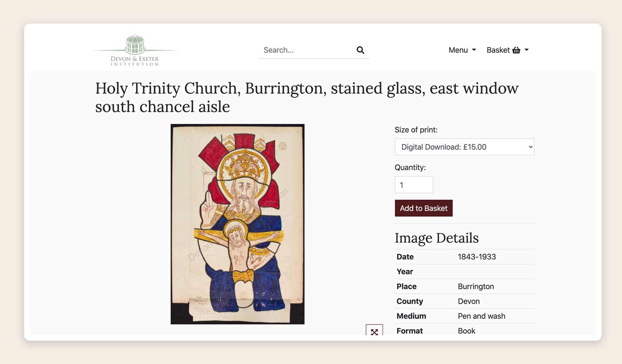This screenshot has height=364, width=622.
Task: Click the shopping basket icon
Action: coord(516,50)
